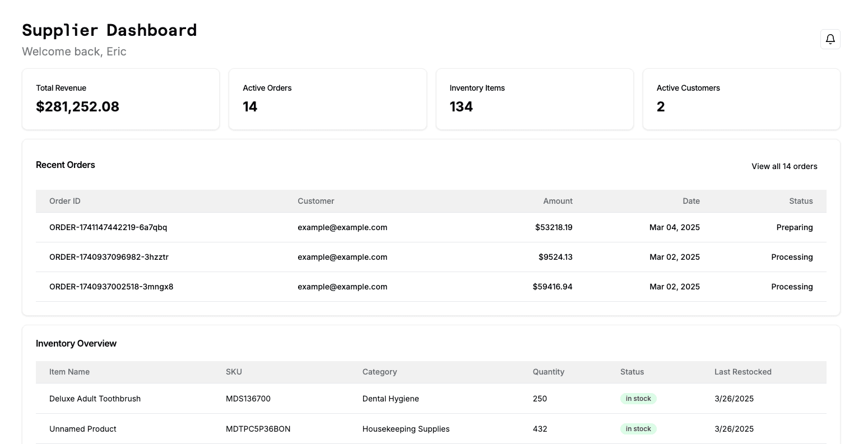
Task: Click the in stock badge for Deluxe Adult Toothbrush
Action: 638,398
